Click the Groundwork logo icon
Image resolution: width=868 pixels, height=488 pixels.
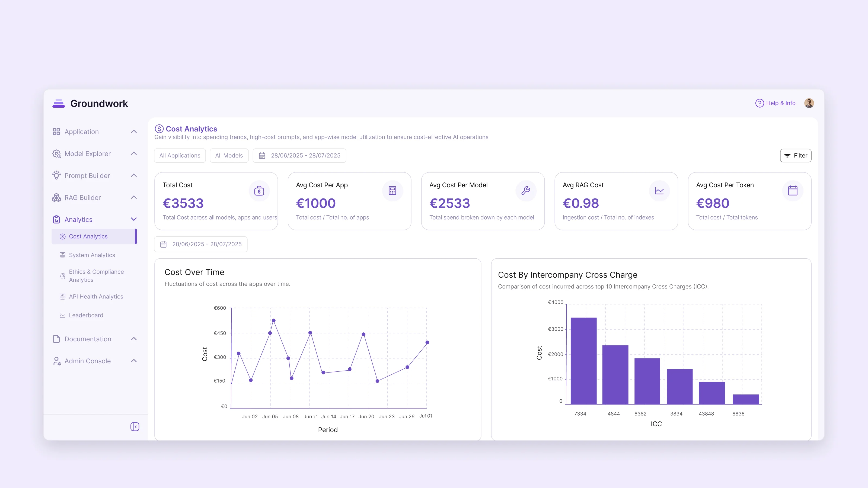click(59, 103)
